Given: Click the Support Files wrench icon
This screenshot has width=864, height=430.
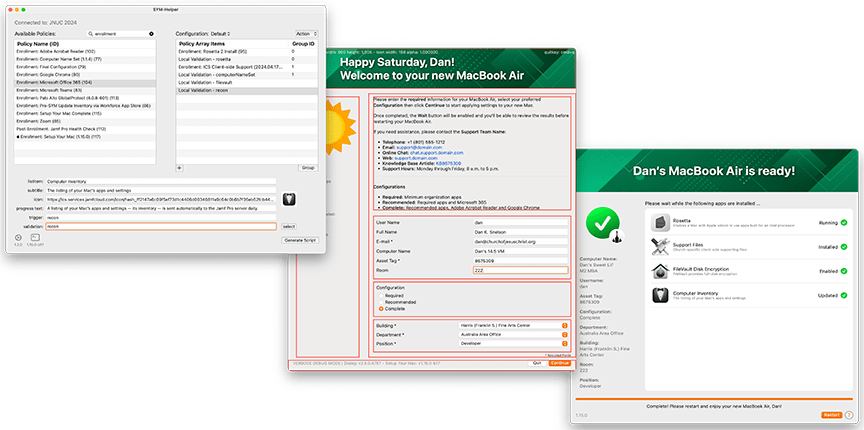Looking at the screenshot, I should (660, 246).
